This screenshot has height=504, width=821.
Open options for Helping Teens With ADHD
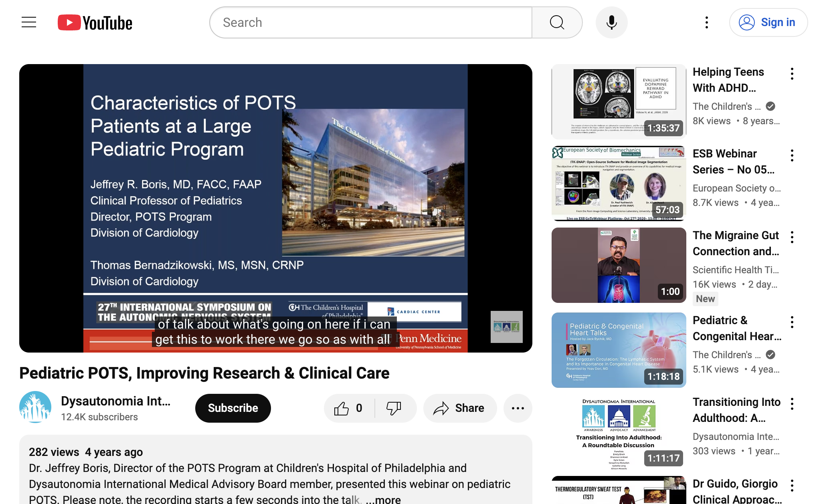click(x=792, y=74)
